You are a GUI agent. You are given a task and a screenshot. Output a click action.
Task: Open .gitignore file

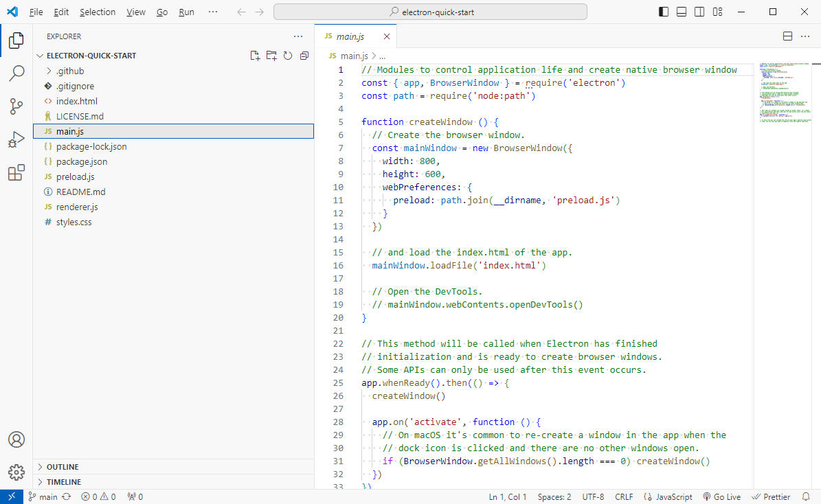[x=173, y=86]
